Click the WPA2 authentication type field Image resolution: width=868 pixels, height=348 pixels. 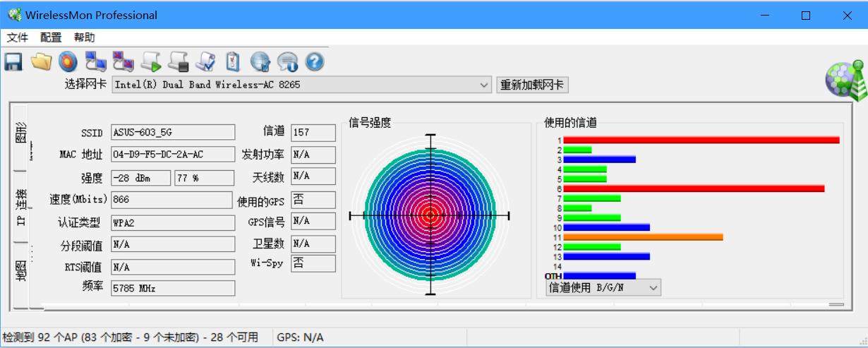(x=173, y=222)
